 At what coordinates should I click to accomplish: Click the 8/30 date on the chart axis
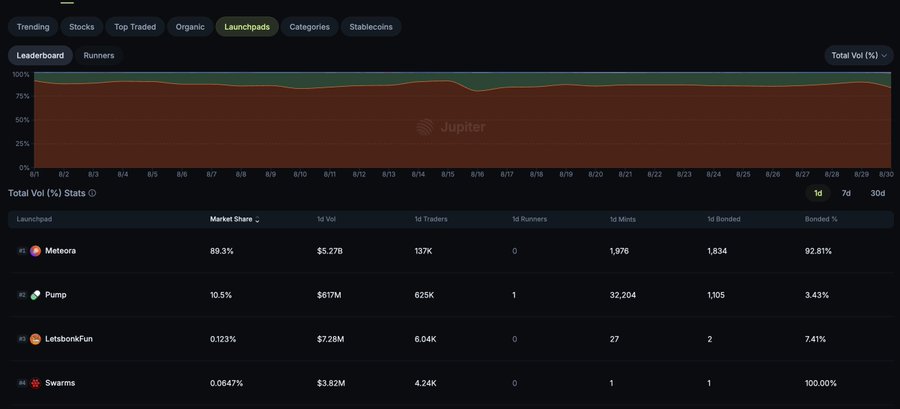click(886, 174)
